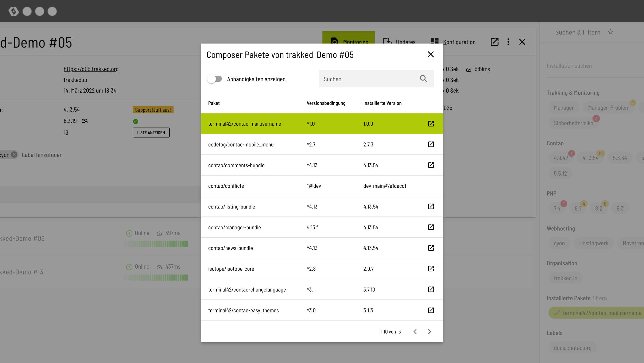Click LISTE ANZEIGEN button
644x363 pixels.
tap(151, 132)
